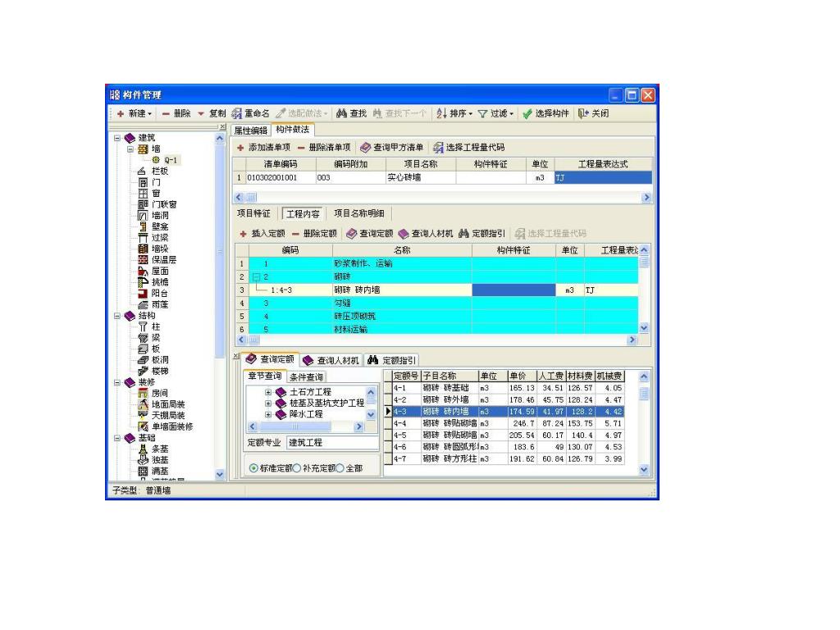Switch to the 构件做法 tab
Viewport: 840px width, 630px height.
click(x=293, y=129)
